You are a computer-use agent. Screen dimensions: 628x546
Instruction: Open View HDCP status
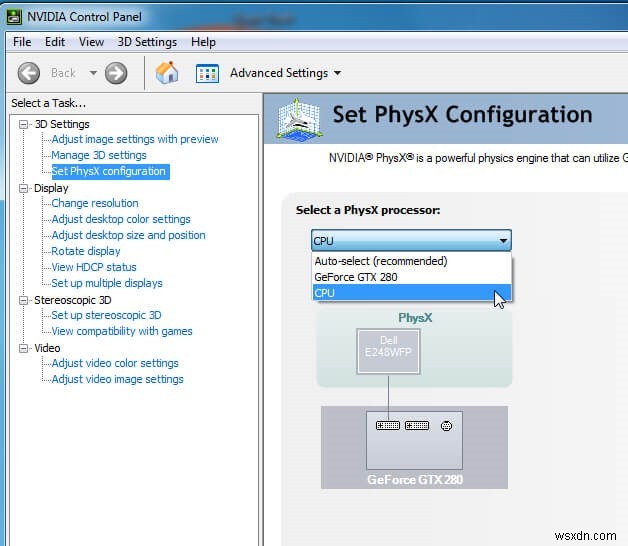click(x=94, y=268)
